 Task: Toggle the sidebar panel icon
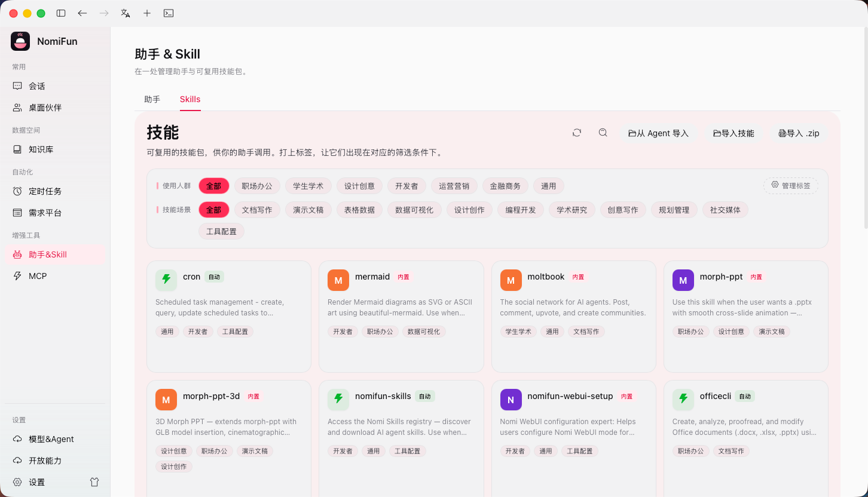point(61,13)
